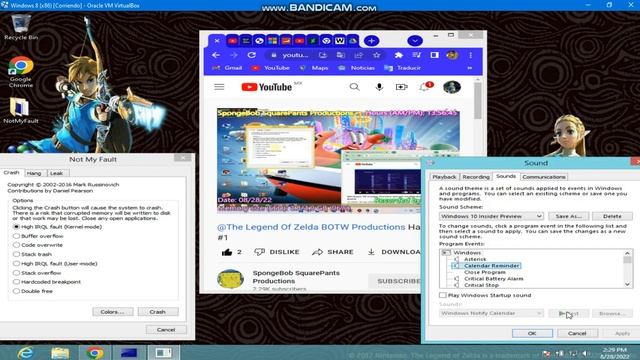The image size is (640, 360).
Task: Open File Explorer from the taskbar
Action: (x=60, y=353)
